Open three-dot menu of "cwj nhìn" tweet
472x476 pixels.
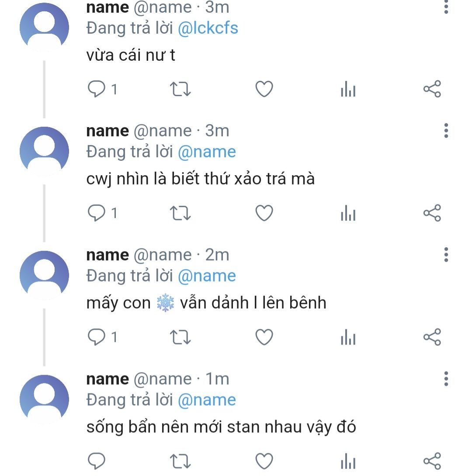tap(446, 130)
